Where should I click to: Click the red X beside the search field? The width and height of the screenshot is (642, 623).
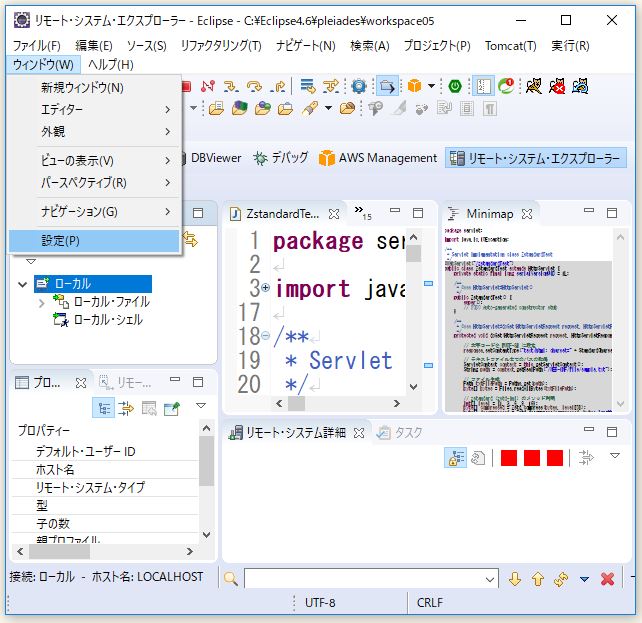point(607,579)
